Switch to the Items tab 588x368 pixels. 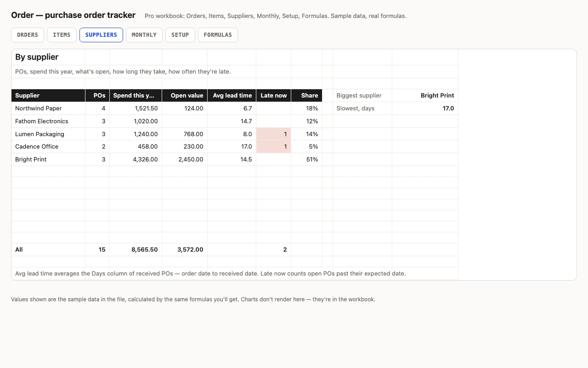(x=62, y=35)
